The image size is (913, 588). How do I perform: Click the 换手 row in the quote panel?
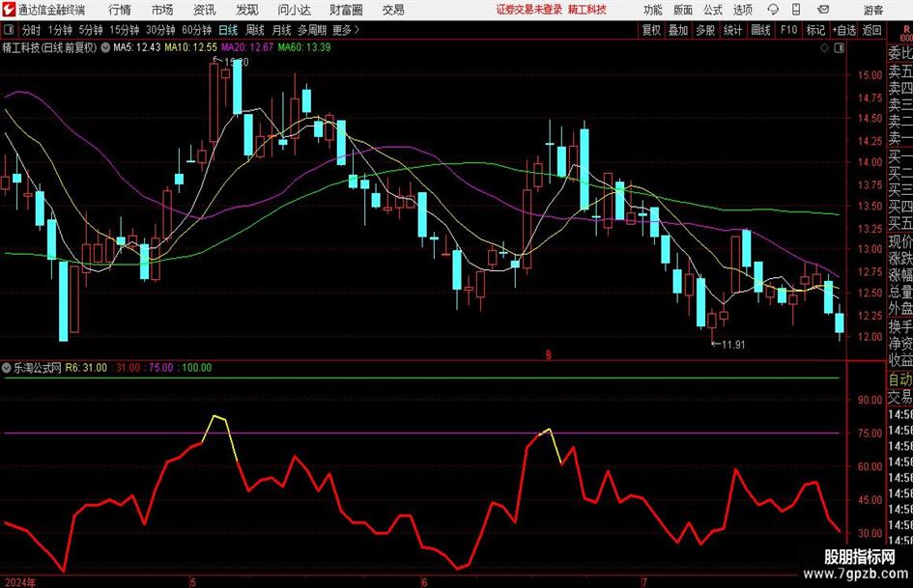point(900,326)
